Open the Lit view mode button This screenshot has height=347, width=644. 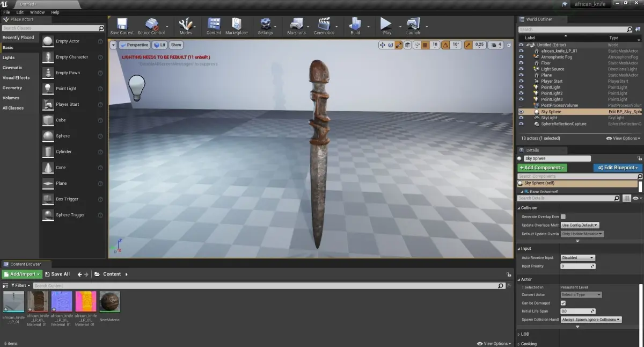coord(159,45)
